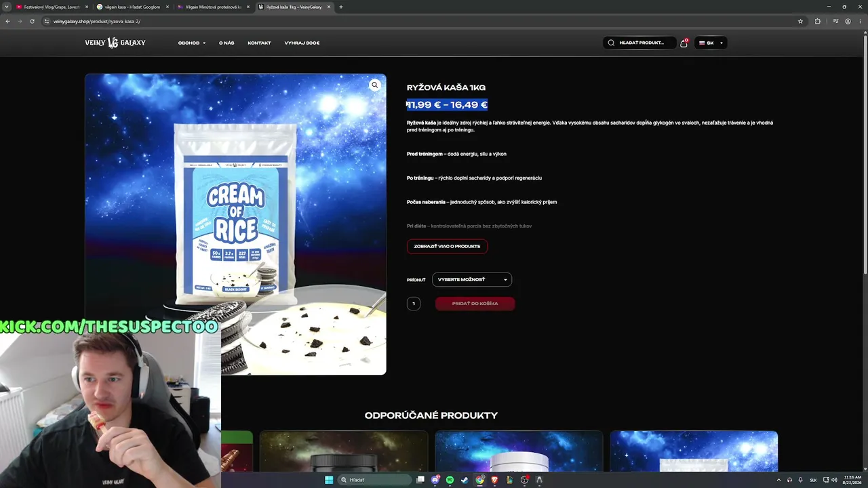Screen dimensions: 868x488
Task: Expand the Obchod menu dropdown
Action: click(x=192, y=43)
